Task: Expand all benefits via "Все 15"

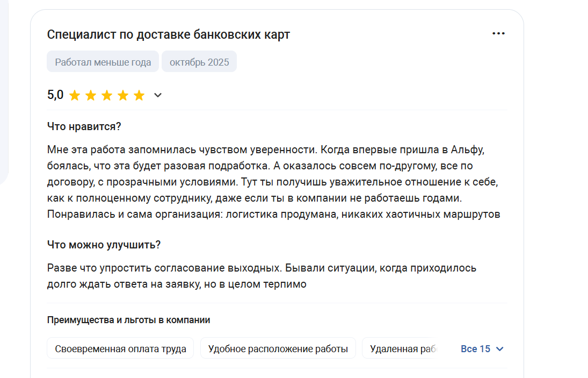Action: tap(482, 349)
